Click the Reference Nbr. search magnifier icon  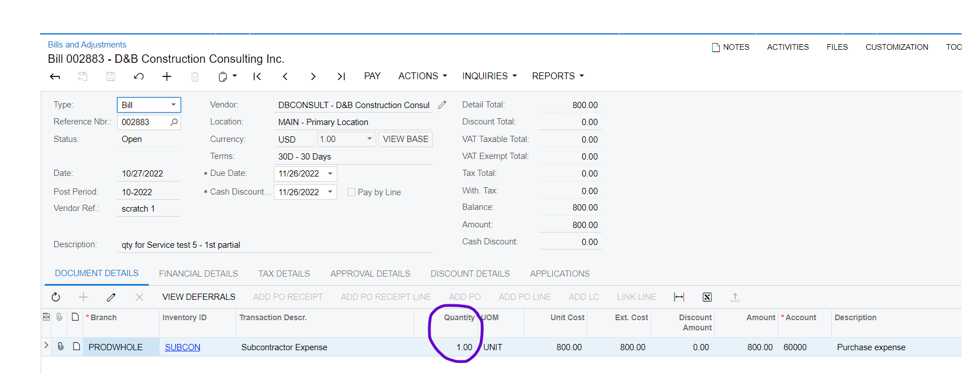174,122
